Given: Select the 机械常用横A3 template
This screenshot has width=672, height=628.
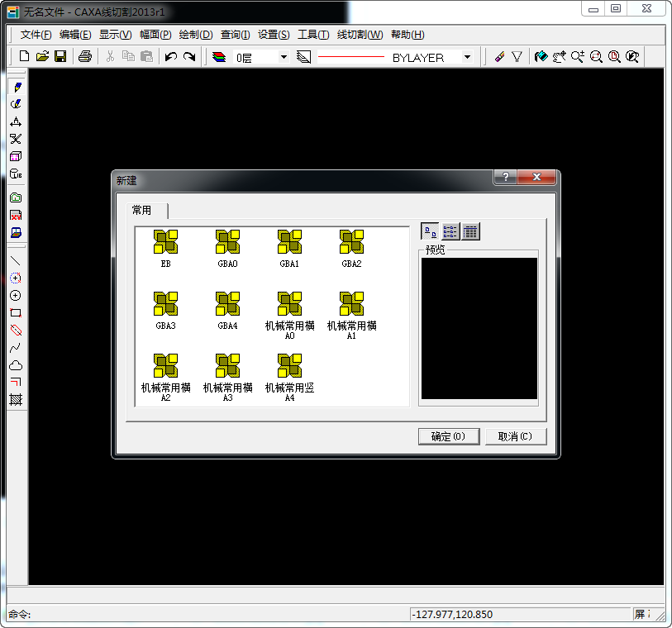Looking at the screenshot, I should [x=227, y=378].
